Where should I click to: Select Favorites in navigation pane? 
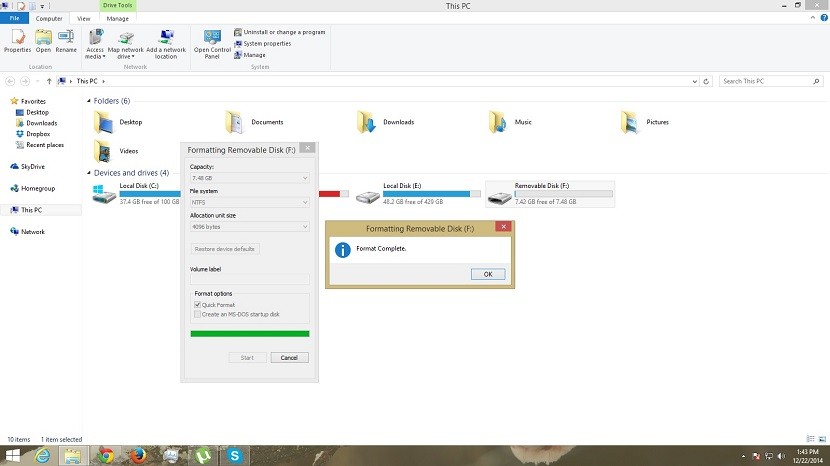click(x=28, y=101)
